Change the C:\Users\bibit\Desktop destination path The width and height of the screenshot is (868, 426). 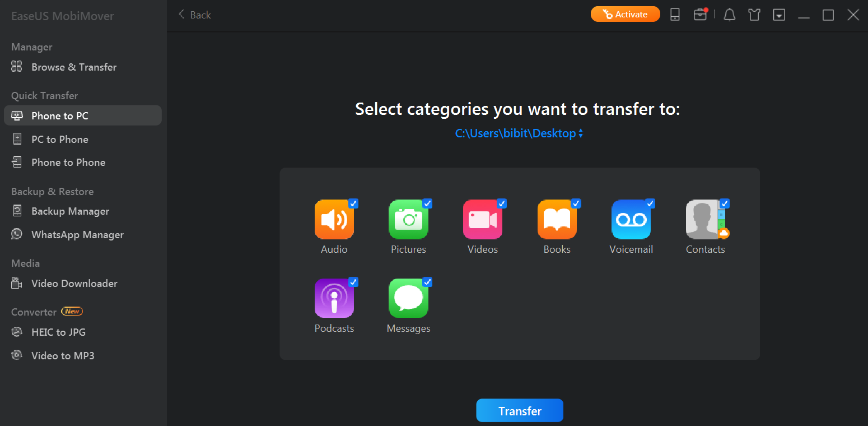[519, 133]
